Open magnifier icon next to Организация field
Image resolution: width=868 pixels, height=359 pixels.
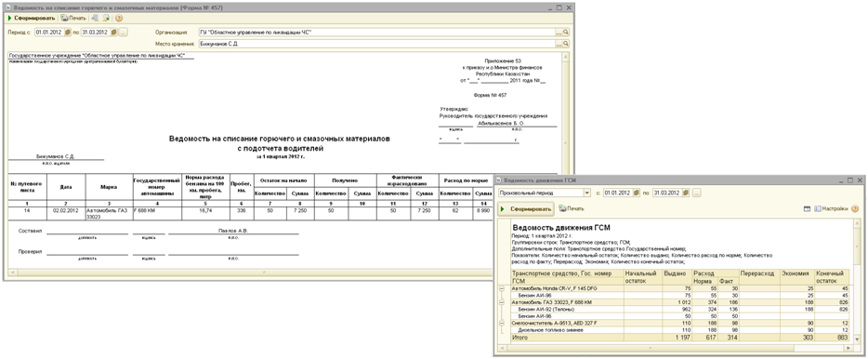coord(566,33)
